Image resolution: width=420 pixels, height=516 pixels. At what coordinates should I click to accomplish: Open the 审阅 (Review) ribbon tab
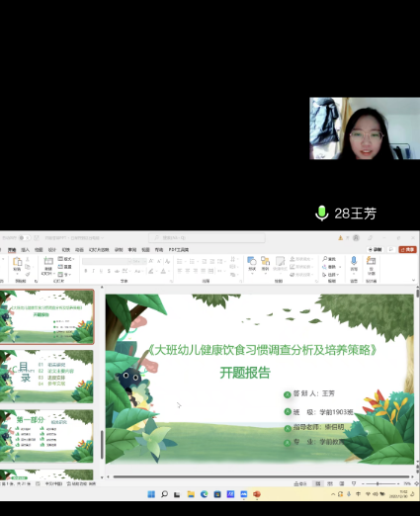pyautogui.click(x=132, y=250)
